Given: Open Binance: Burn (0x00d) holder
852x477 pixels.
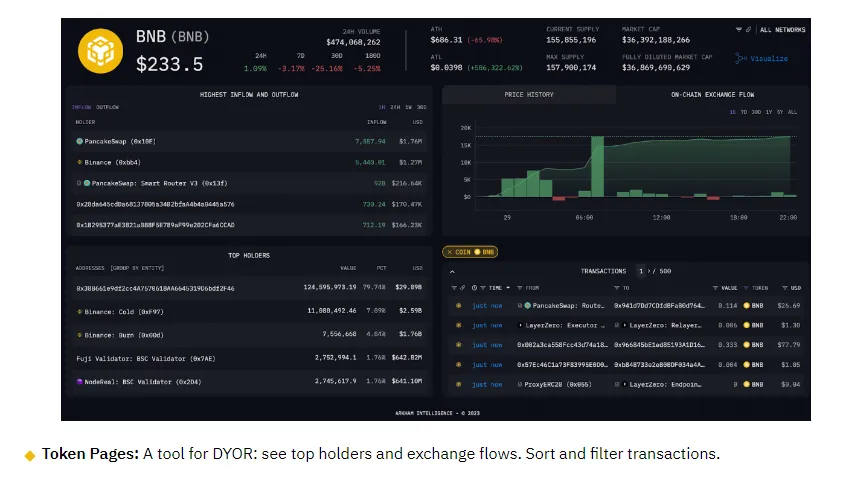Looking at the screenshot, I should 123,335.
